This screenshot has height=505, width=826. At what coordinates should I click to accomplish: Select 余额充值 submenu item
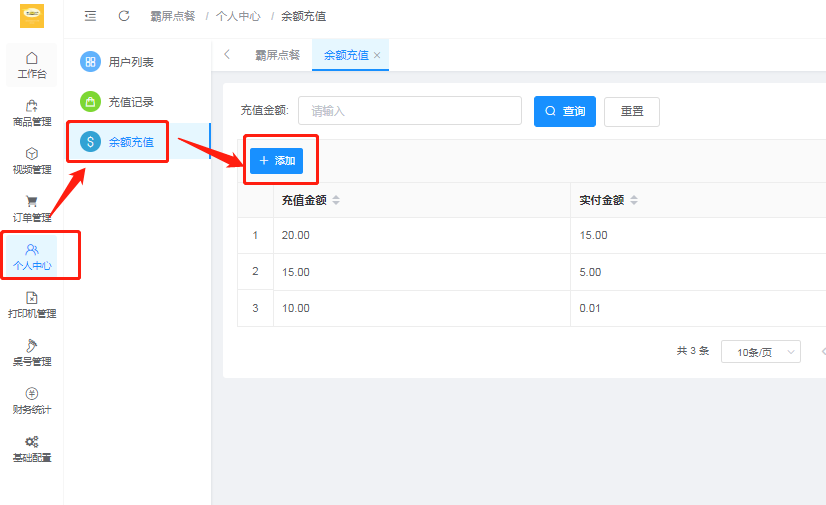(137, 142)
